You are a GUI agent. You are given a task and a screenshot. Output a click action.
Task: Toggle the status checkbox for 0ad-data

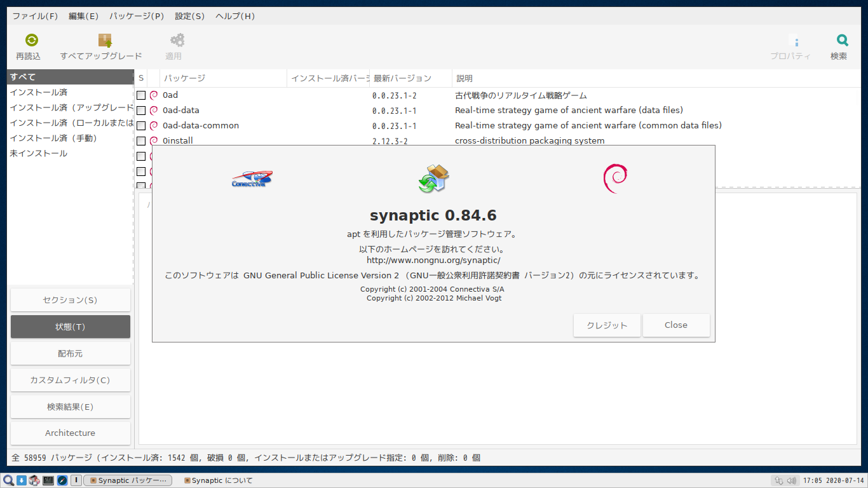(141, 111)
